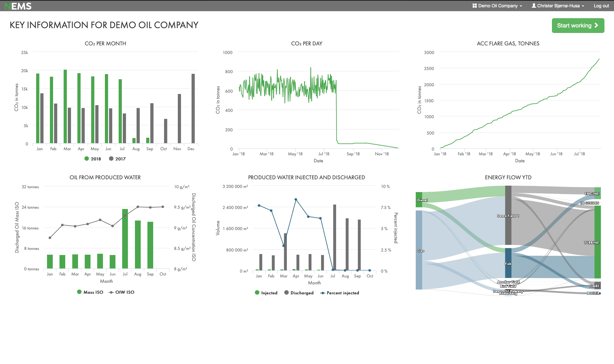This screenshot has height=364, width=614.
Task: Click the green Mass ISO legend marker
Action: click(79, 292)
